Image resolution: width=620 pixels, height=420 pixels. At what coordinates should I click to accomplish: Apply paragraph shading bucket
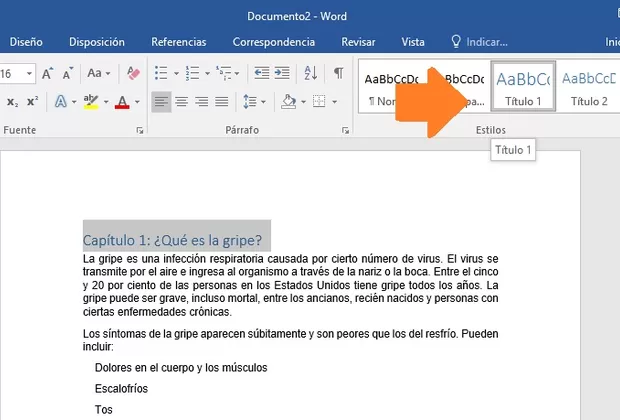[x=289, y=102]
